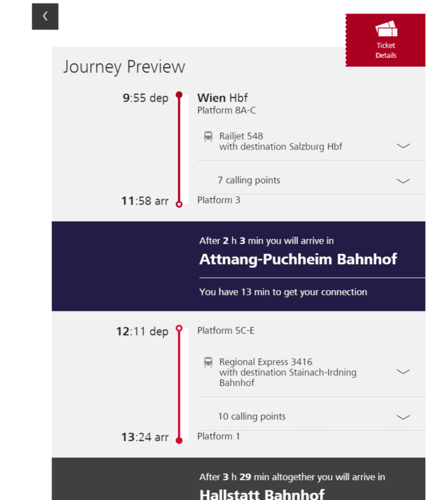The height and width of the screenshot is (500, 448).
Task: Click Railjet 548 with destination Salzburg Hbf
Action: 281,141
